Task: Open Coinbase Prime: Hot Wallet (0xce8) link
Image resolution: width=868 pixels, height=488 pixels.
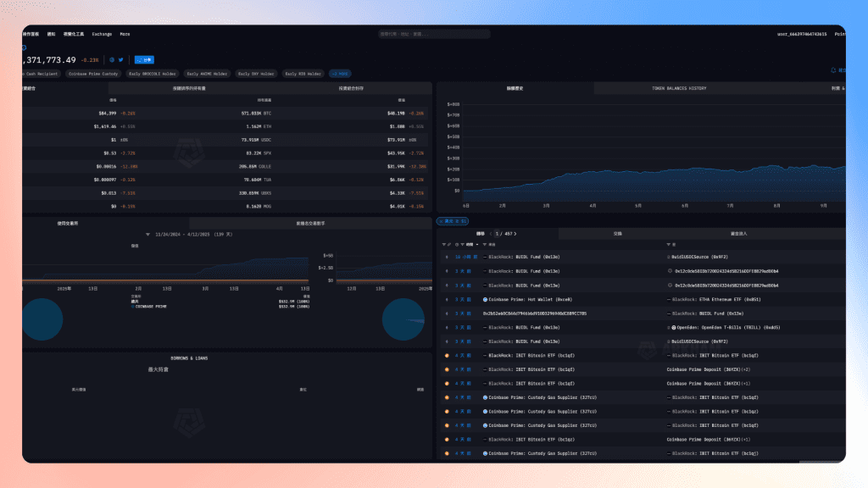Action: [531, 300]
